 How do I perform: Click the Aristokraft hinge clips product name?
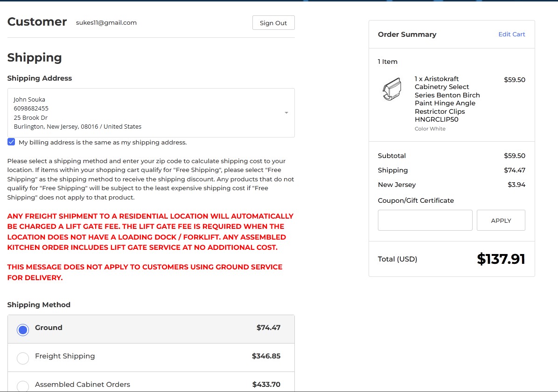click(447, 99)
